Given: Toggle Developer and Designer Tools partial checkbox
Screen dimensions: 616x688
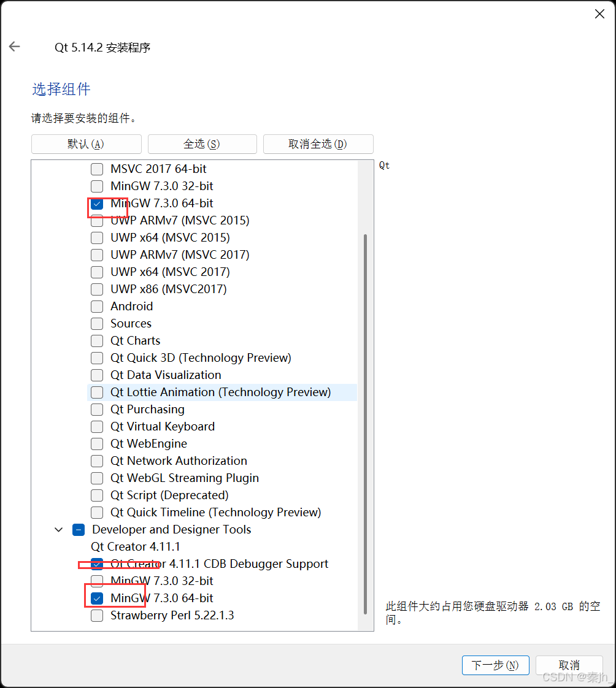Looking at the screenshot, I should point(78,530).
